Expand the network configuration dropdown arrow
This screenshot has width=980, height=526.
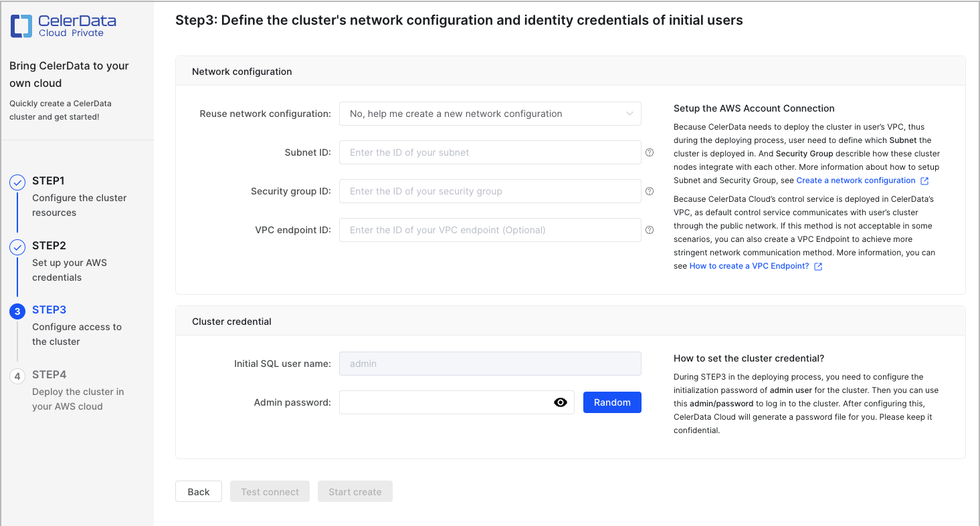629,114
